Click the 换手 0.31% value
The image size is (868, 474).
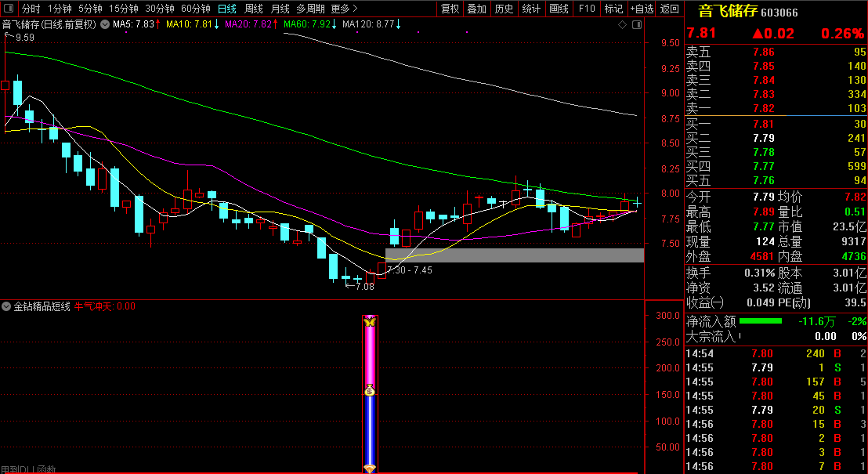(761, 273)
